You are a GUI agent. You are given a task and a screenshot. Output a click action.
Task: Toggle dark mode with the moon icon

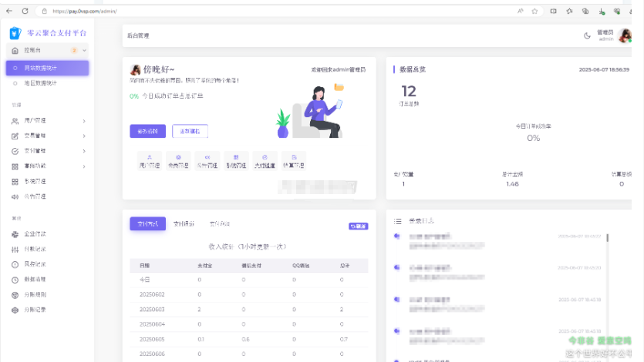pyautogui.click(x=588, y=35)
